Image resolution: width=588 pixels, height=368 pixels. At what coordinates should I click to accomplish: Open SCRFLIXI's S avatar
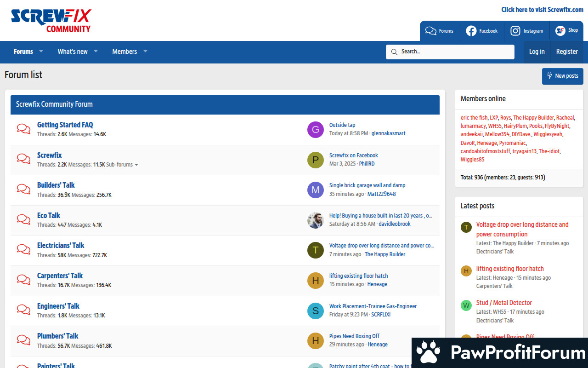pyautogui.click(x=316, y=311)
